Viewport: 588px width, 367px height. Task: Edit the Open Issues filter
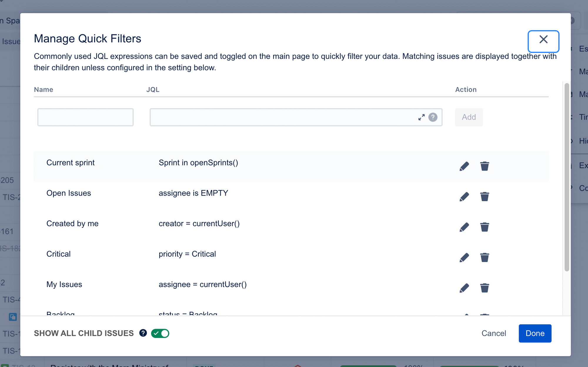(464, 196)
